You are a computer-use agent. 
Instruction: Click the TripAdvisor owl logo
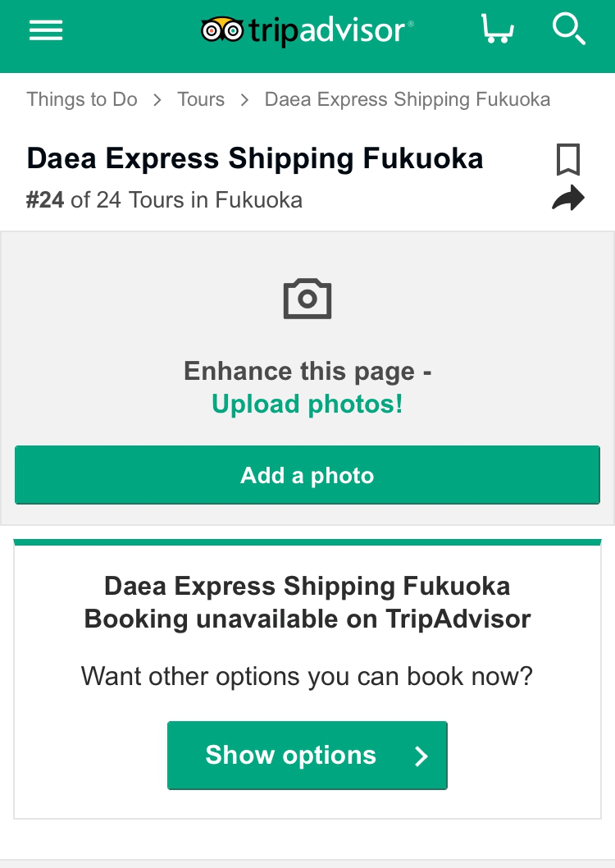pyautogui.click(x=222, y=31)
